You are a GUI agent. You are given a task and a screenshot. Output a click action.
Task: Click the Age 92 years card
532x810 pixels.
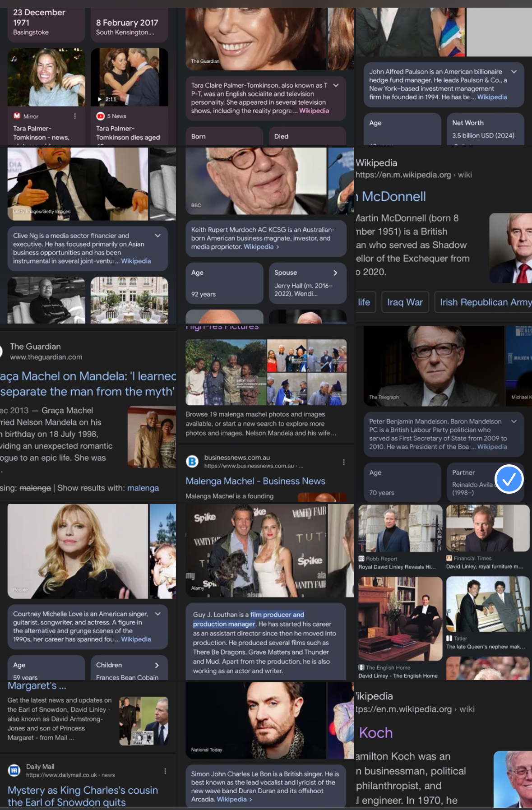[x=224, y=283]
